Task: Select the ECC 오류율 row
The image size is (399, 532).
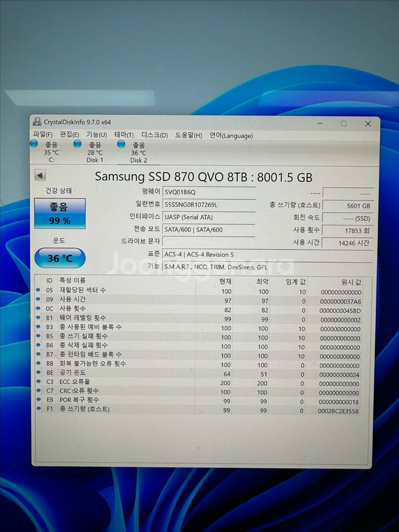Action: 198,382
